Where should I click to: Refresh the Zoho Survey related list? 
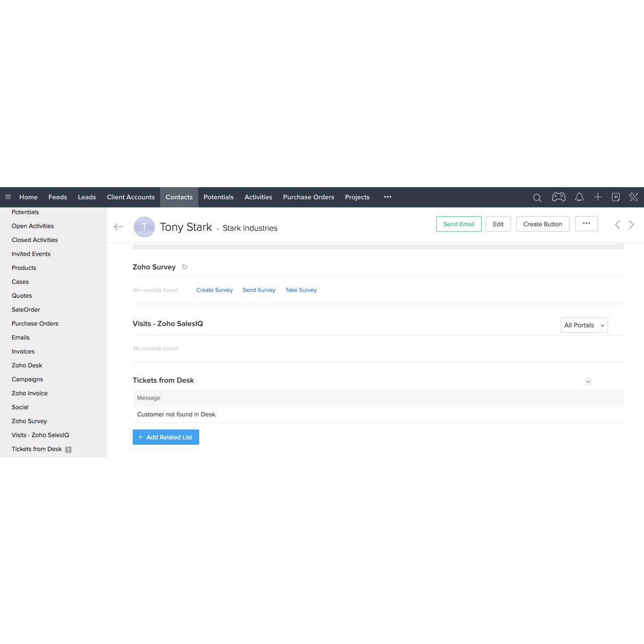(x=184, y=267)
